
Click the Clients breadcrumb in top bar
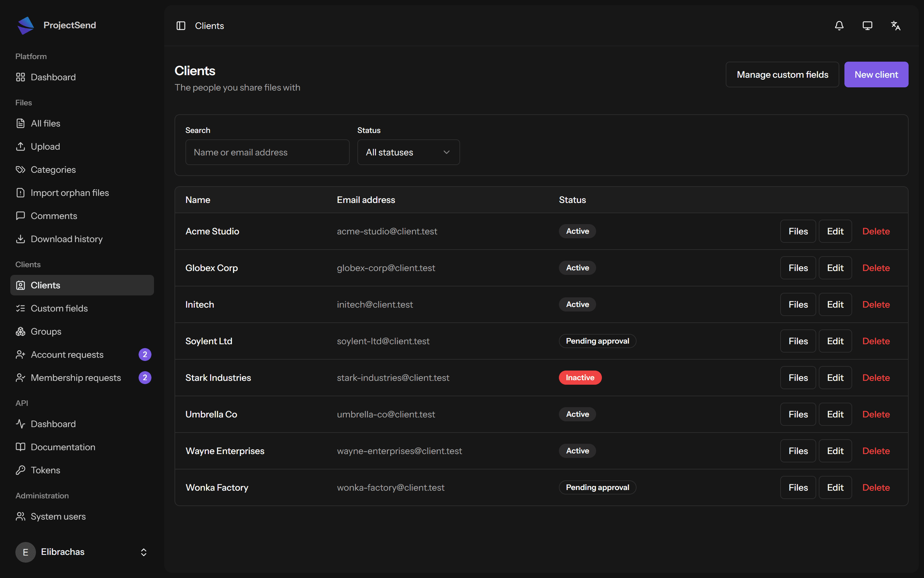(x=209, y=26)
